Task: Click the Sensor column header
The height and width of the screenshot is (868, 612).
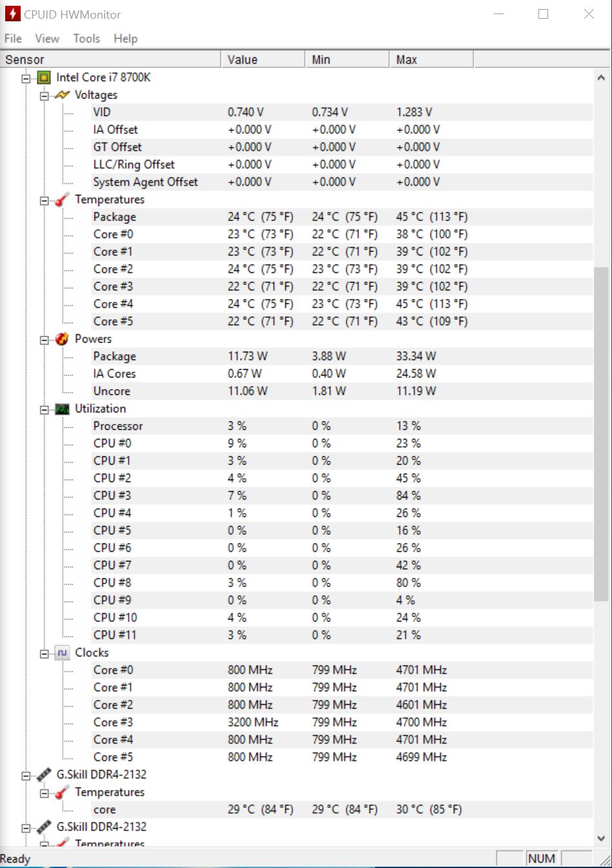Action: coord(110,59)
